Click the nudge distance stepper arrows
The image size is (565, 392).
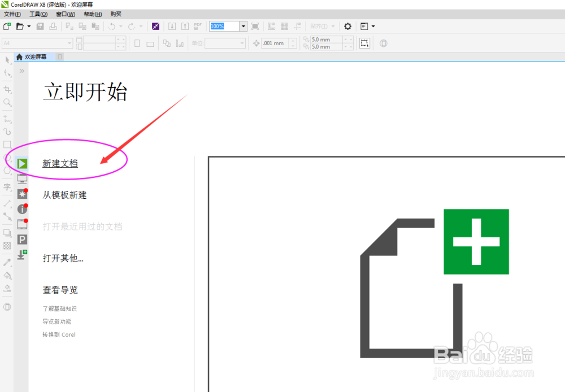click(x=293, y=43)
